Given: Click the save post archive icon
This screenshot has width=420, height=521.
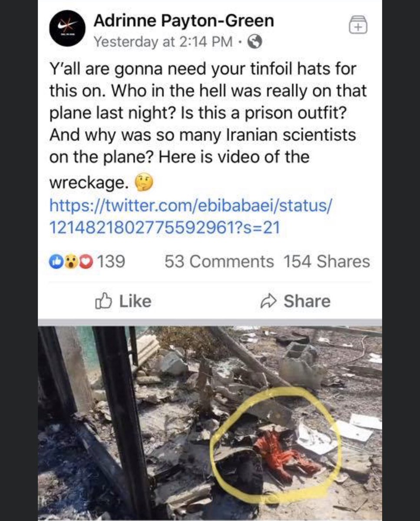Looking at the screenshot, I should coord(358,25).
